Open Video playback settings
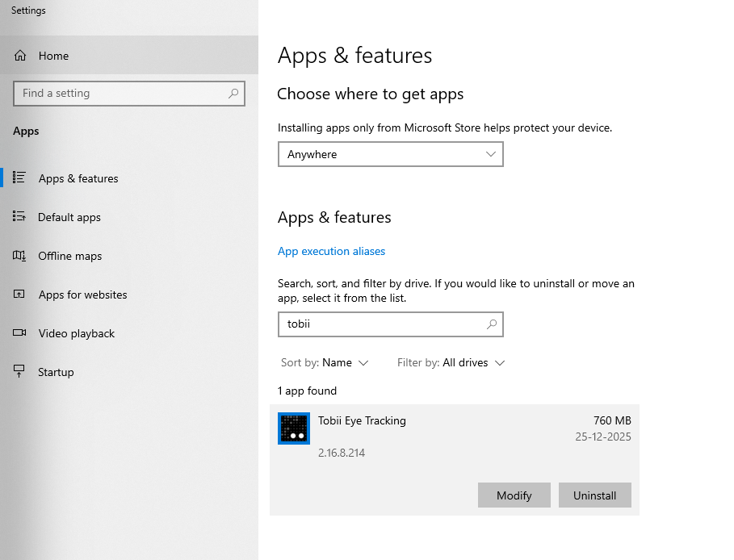The image size is (734, 560). [129, 333]
